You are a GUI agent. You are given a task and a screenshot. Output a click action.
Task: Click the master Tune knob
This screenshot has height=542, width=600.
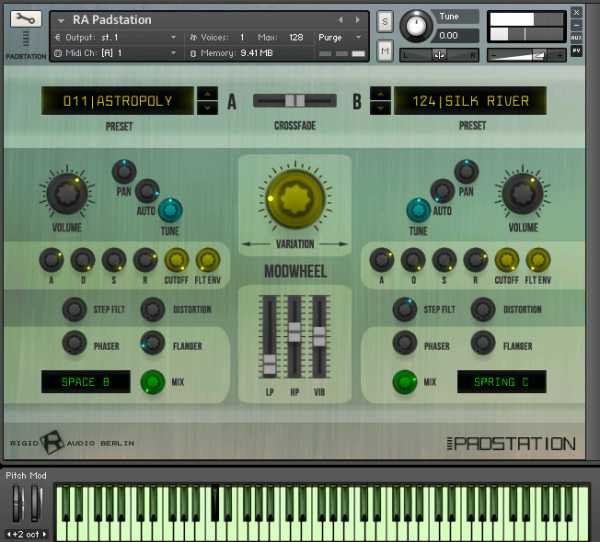pos(416,26)
